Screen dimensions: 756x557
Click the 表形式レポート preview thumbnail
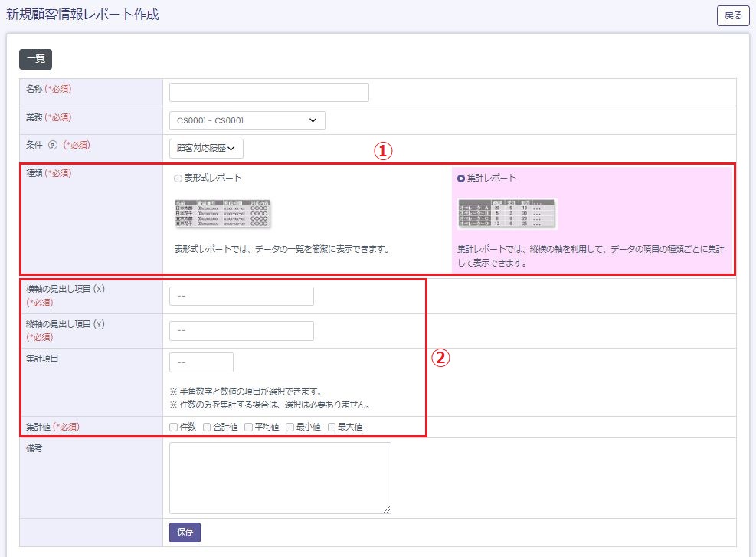(x=223, y=213)
